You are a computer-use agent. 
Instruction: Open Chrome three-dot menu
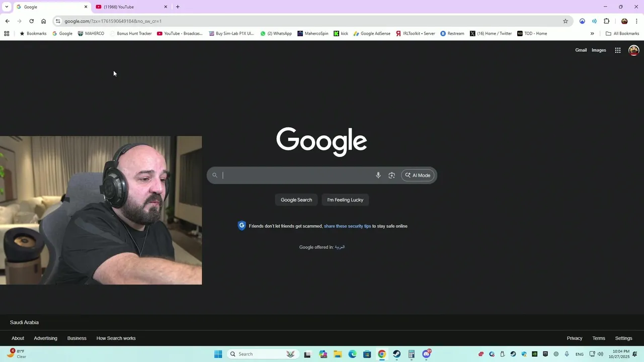click(x=636, y=21)
